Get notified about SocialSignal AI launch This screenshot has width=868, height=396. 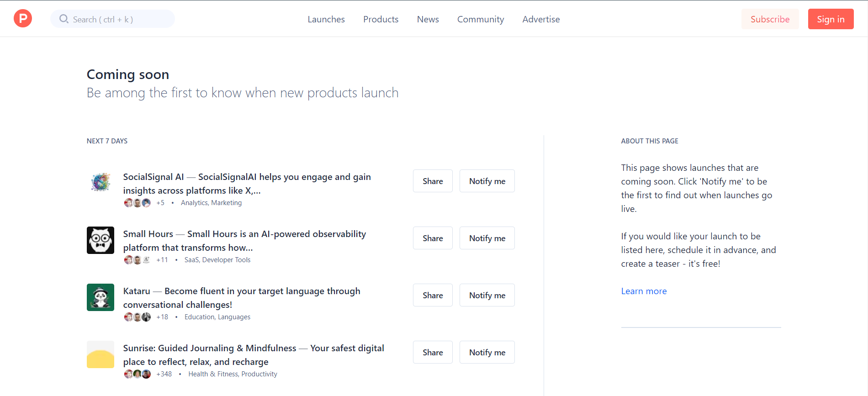(x=487, y=181)
